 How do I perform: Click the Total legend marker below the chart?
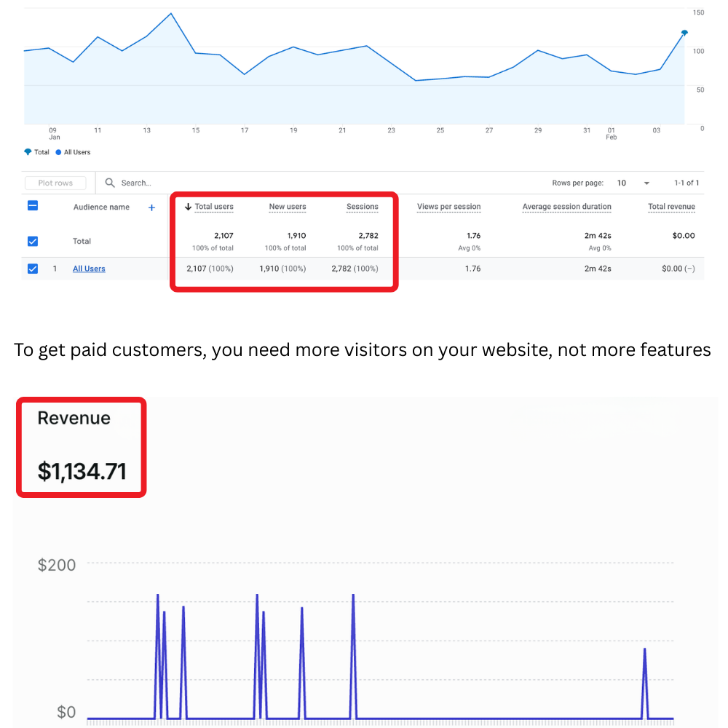coord(29,152)
